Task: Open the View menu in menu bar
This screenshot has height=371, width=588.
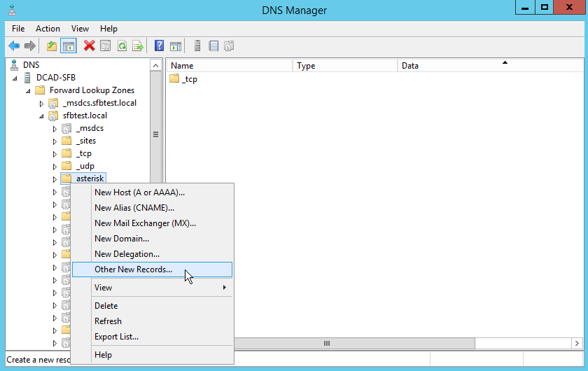Action: click(80, 29)
